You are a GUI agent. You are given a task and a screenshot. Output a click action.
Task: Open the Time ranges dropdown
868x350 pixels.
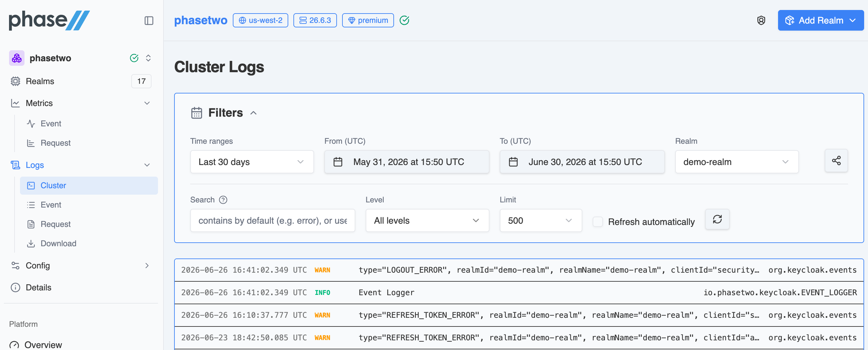[x=252, y=162]
